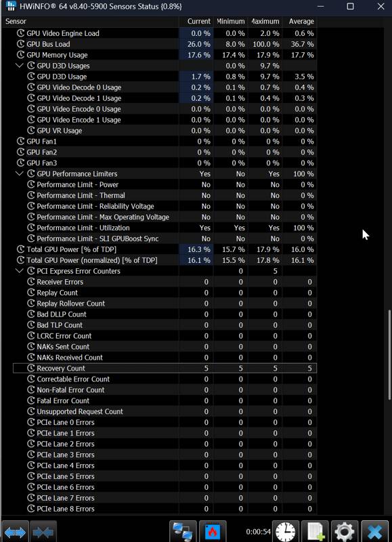Reset the timer using the clock icon

(286, 531)
